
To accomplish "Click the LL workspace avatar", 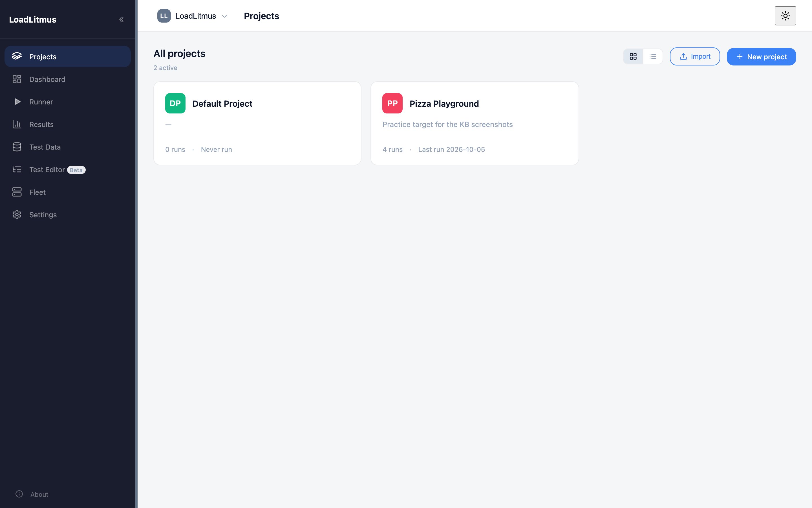I will pos(164,16).
